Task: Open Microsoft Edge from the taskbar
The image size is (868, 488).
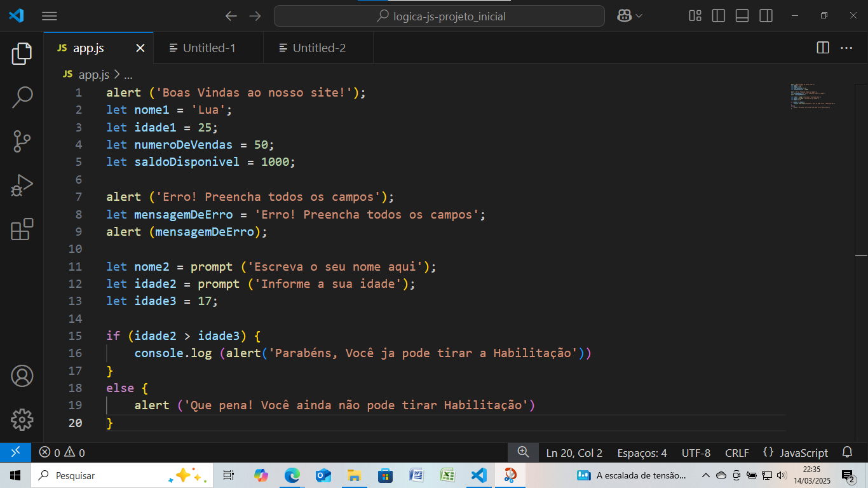Action: (x=292, y=475)
